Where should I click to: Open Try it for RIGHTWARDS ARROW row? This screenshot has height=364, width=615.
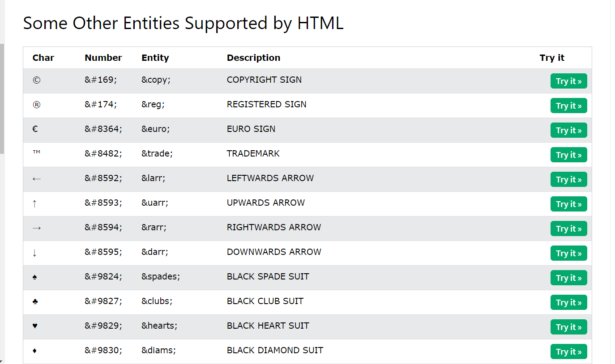[568, 229]
